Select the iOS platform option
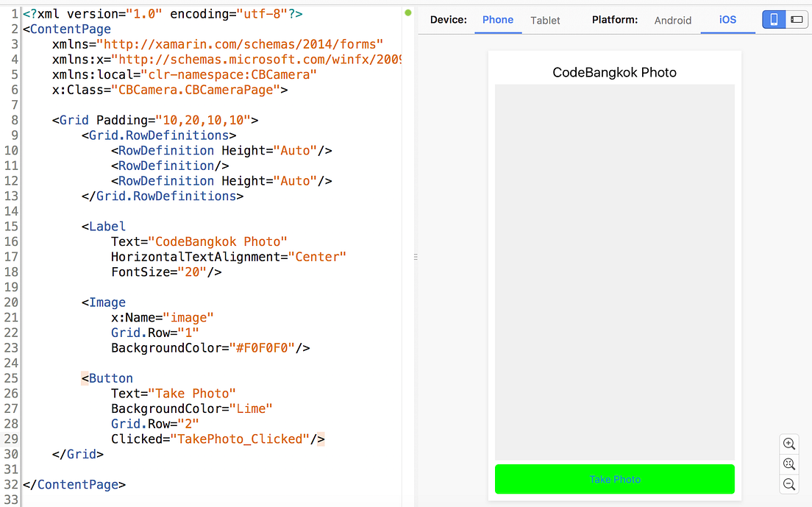 tap(727, 20)
